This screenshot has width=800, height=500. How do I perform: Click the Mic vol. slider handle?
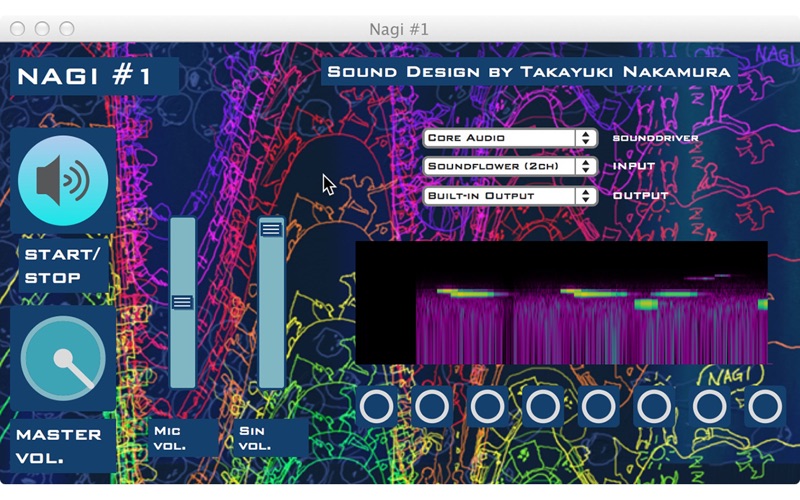point(182,302)
